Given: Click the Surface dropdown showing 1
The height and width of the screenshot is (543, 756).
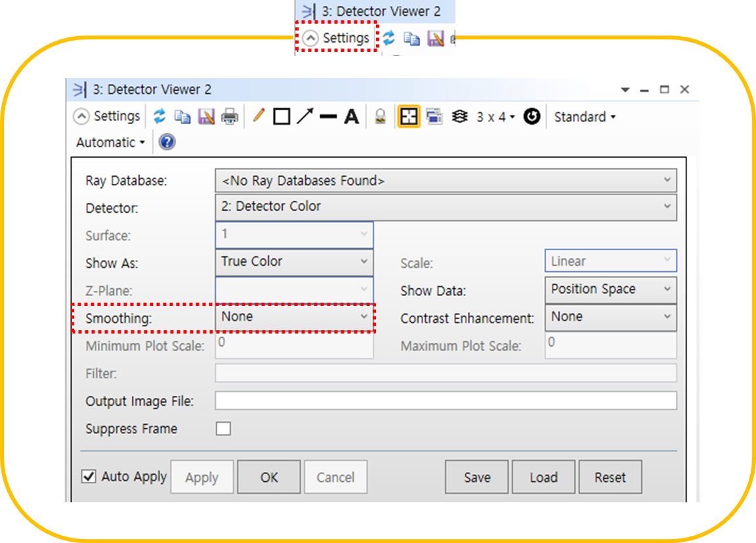Looking at the screenshot, I should [x=294, y=235].
